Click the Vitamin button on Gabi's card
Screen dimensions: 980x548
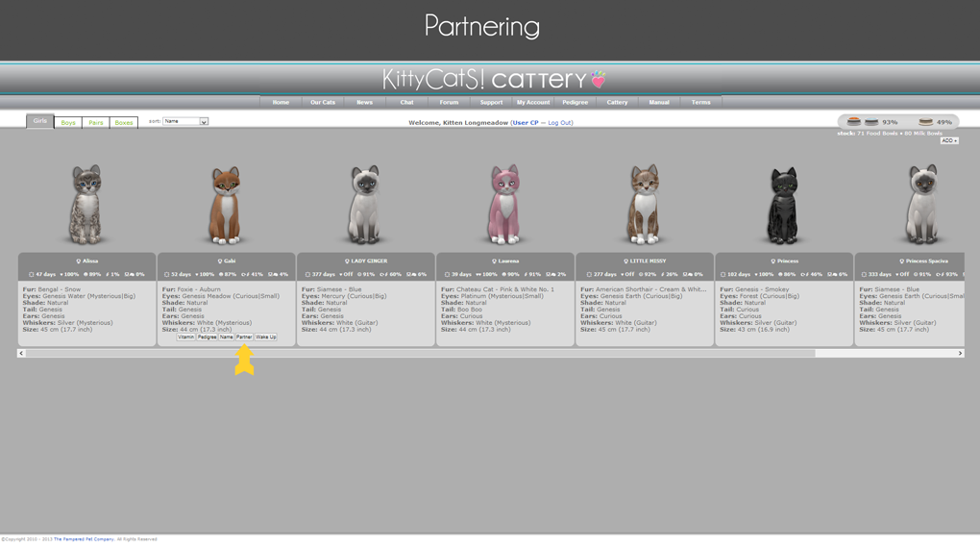(185, 337)
